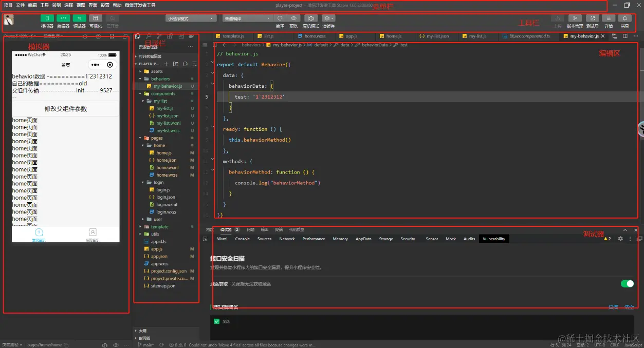644x348 pixels.
Task: Open login.wxml in file tree
Action: (x=167, y=205)
